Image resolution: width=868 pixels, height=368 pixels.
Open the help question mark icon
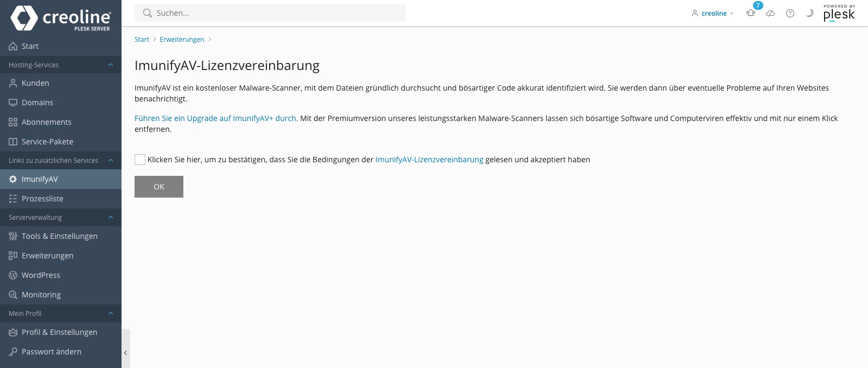point(790,13)
